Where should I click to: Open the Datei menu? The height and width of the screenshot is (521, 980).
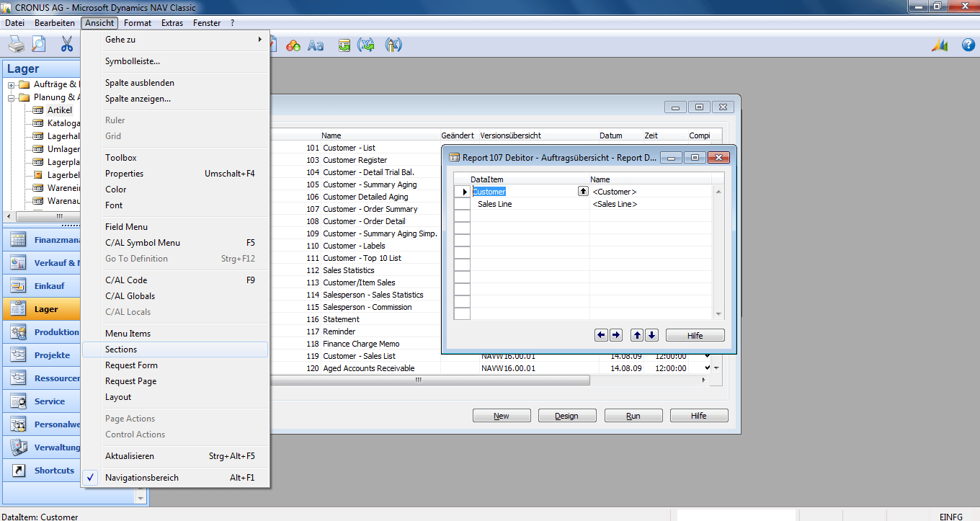[x=14, y=23]
